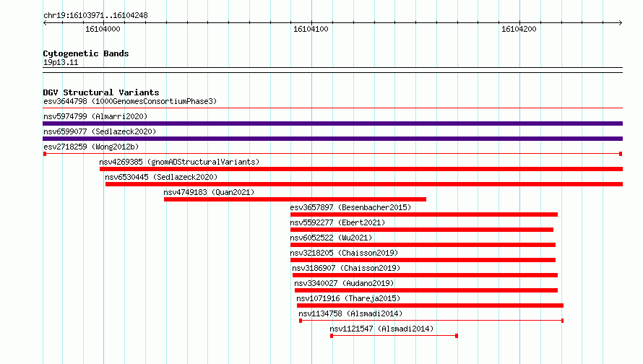Image resolution: width=643 pixels, height=364 pixels.
Task: Click the nsv3218205 (Chaisson2019) label
Action: coord(344,253)
